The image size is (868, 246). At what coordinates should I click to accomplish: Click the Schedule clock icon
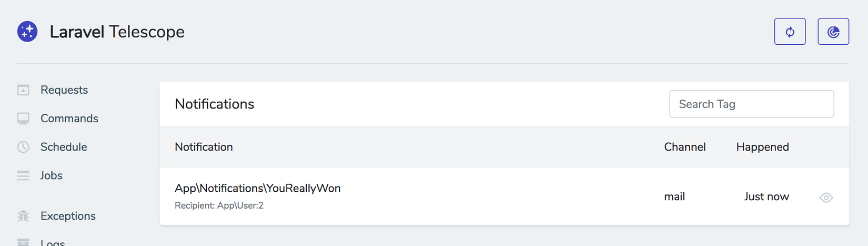click(x=23, y=147)
